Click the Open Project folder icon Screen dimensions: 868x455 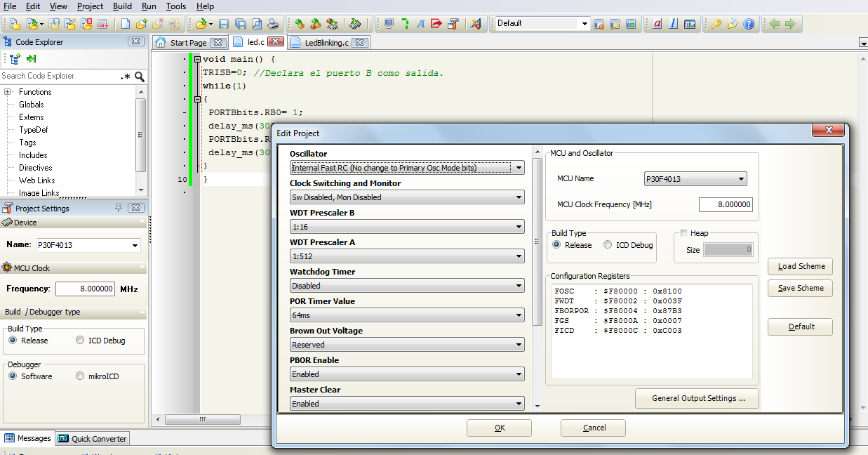32,24
